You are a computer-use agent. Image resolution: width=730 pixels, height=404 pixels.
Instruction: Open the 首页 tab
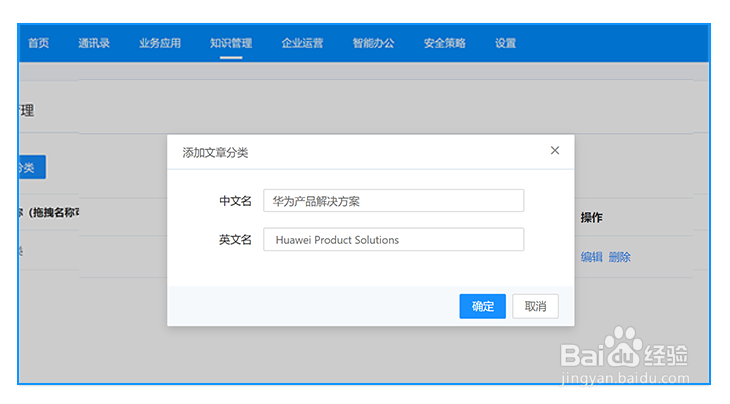pyautogui.click(x=38, y=43)
